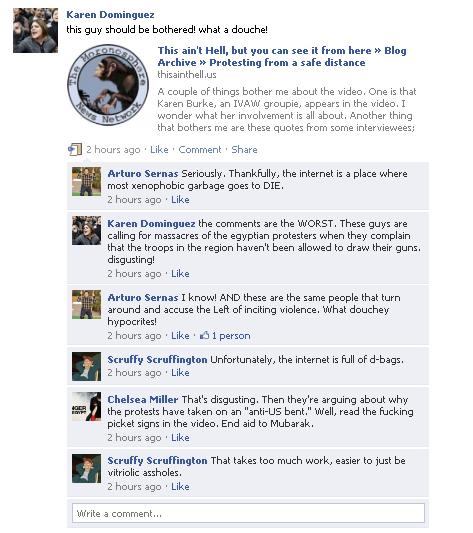This screenshot has height=533, width=473.
Task: Open Moronosphere News Network logo thumbnail
Action: (x=108, y=85)
